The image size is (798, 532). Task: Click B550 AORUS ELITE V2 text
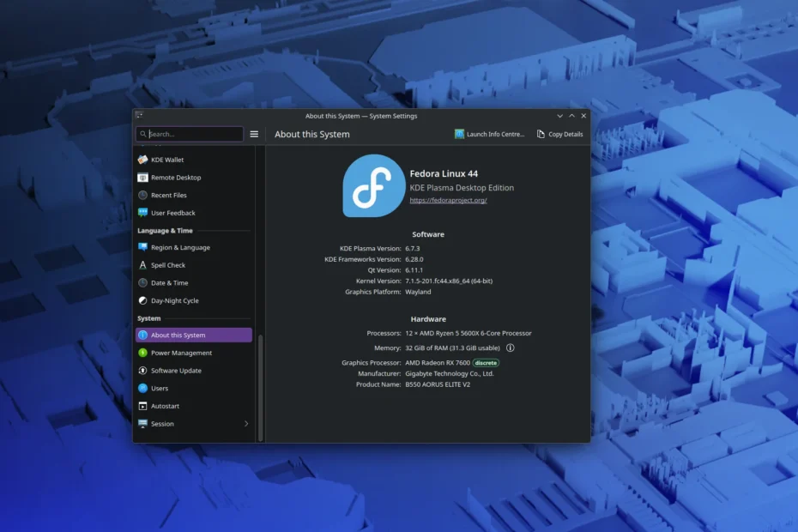click(x=438, y=384)
